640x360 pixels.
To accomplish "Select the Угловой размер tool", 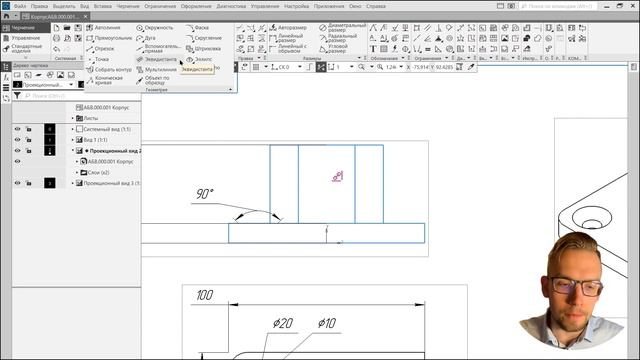I will point(333,49).
